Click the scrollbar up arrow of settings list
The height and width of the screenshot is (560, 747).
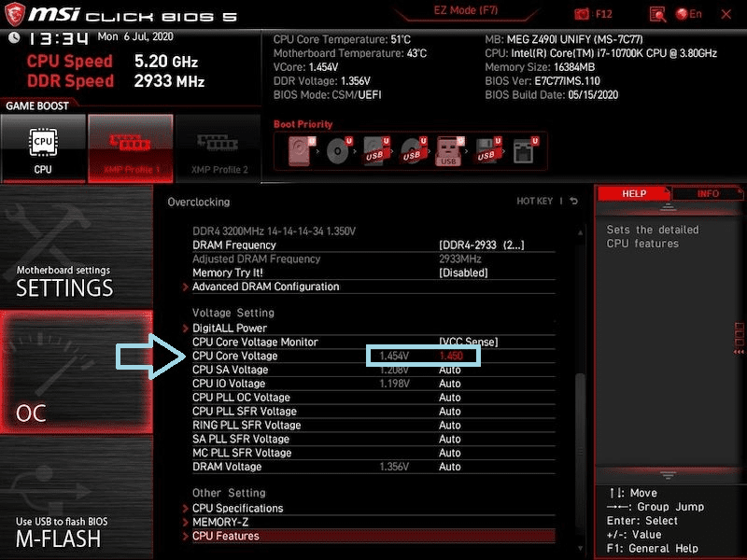580,232
